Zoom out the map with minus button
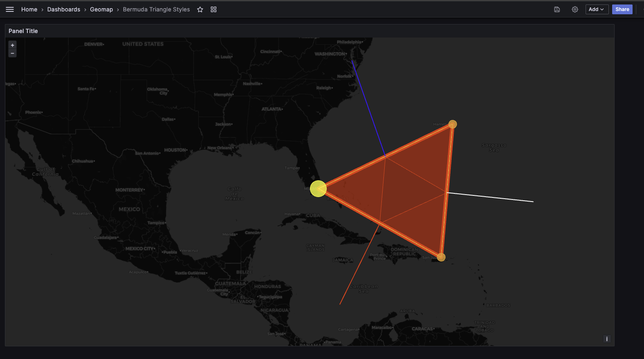This screenshot has width=644, height=359. click(13, 53)
